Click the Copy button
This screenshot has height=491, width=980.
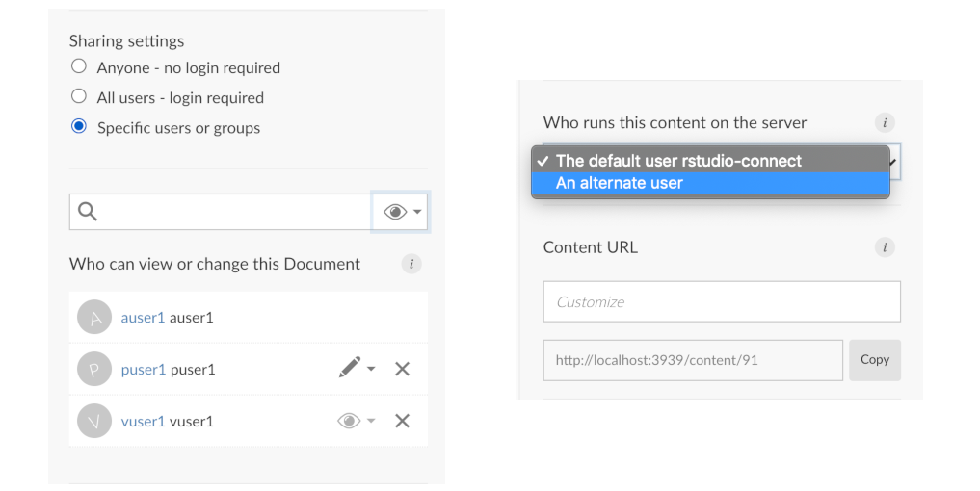point(874,360)
